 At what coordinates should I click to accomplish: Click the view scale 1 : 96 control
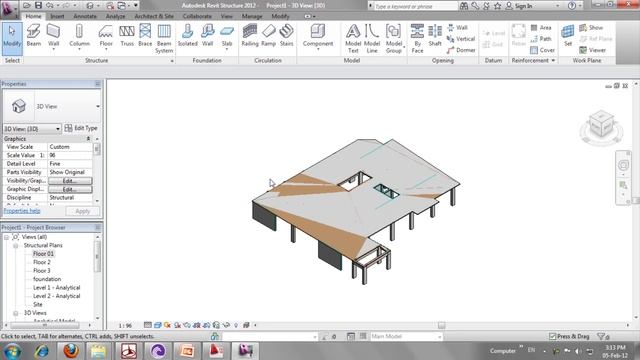125,326
